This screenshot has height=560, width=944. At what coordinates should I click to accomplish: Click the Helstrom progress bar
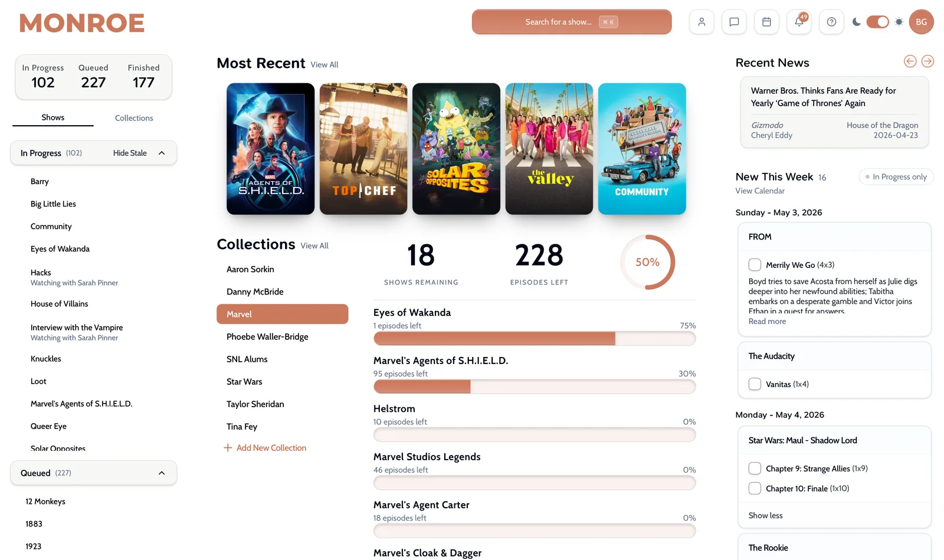click(x=534, y=435)
